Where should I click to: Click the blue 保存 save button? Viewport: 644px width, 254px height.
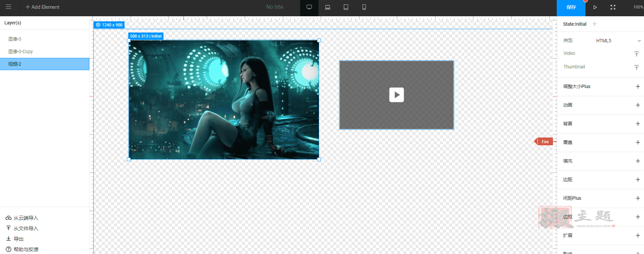[x=571, y=7]
